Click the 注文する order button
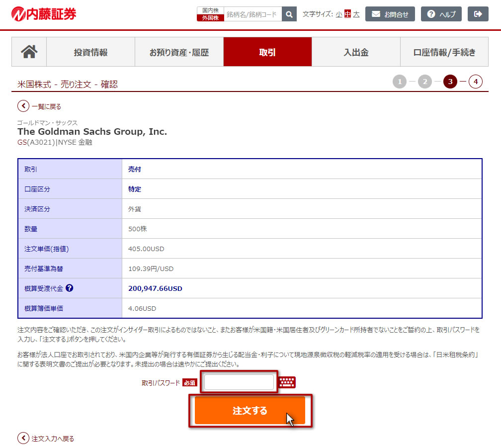Image resolution: width=501 pixels, height=448 pixels. (250, 411)
